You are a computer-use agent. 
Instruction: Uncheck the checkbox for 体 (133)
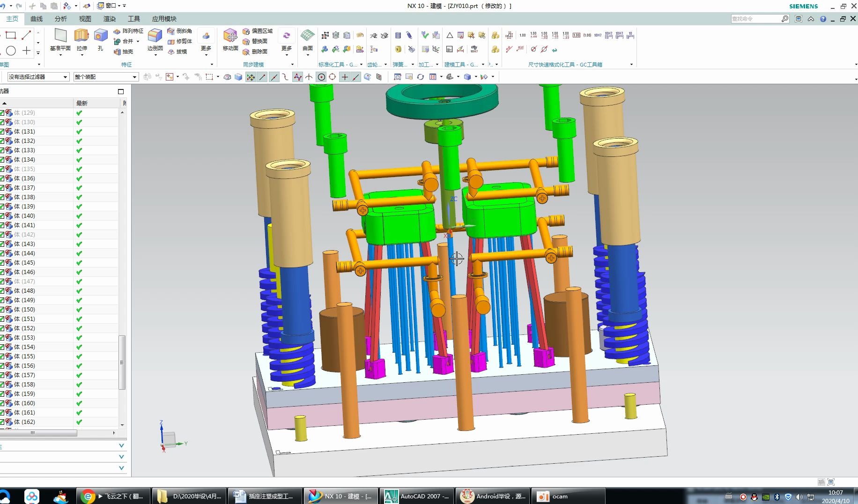pyautogui.click(x=2, y=150)
